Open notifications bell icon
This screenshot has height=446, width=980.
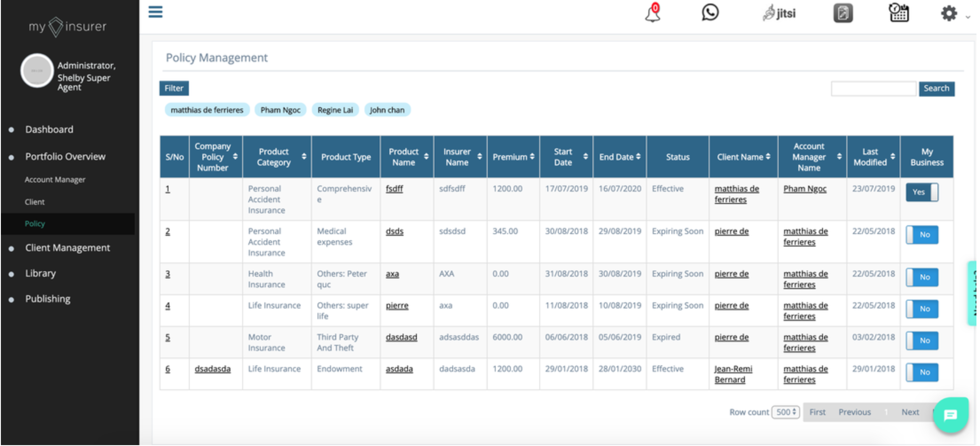pyautogui.click(x=653, y=13)
